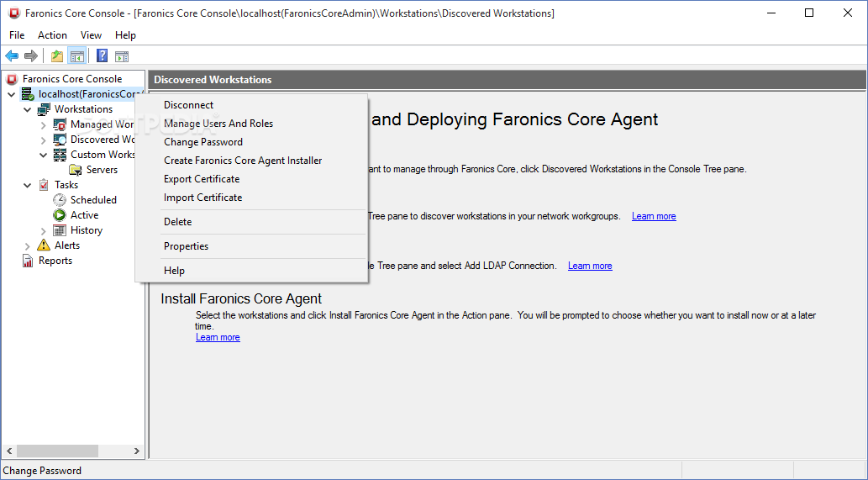868x480 pixels.
Task: Click the Reports chart icon
Action: click(x=28, y=261)
